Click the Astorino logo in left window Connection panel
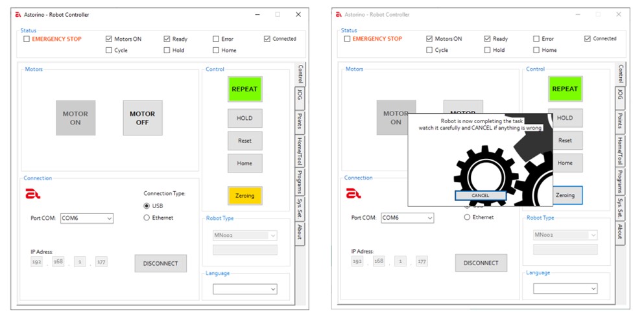This screenshot has width=644, height=319. (x=33, y=194)
